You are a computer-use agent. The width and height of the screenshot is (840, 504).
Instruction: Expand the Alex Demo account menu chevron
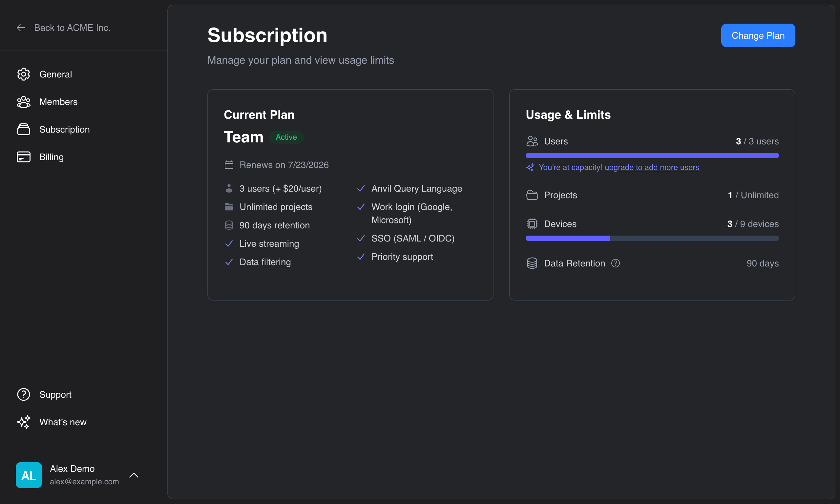tap(134, 475)
